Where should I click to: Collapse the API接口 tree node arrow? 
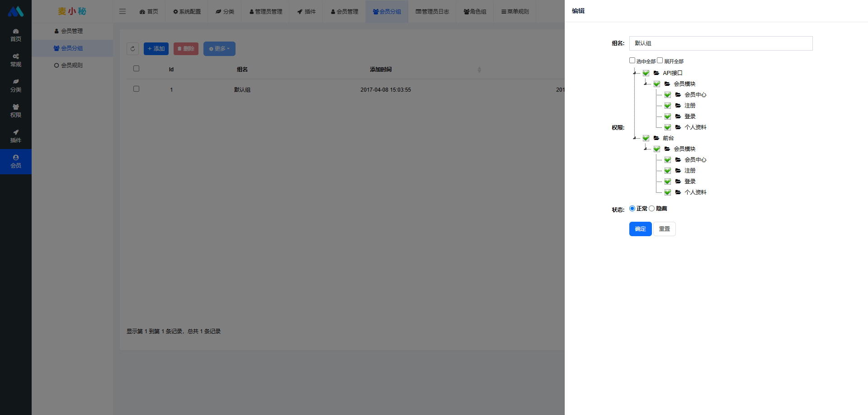pos(635,73)
